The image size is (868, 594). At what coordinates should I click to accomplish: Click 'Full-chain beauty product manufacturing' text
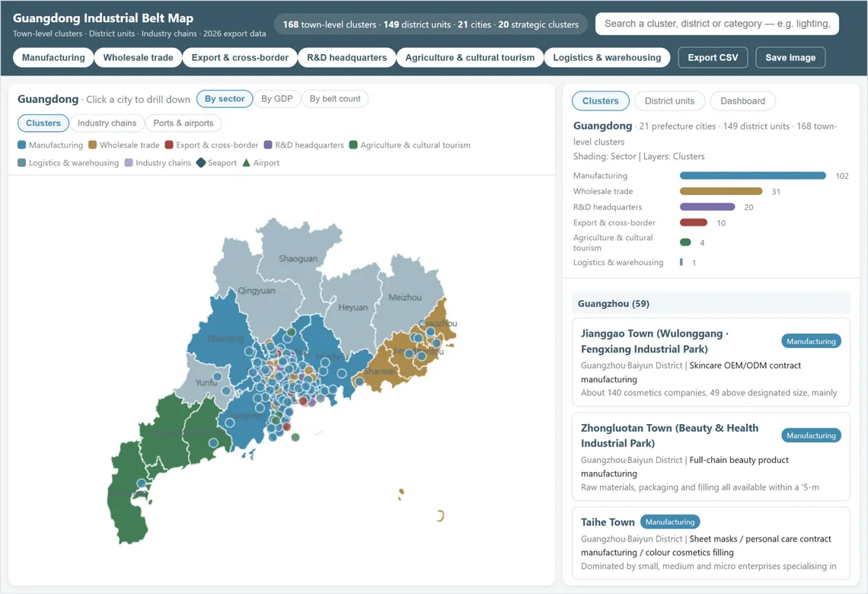(685, 467)
